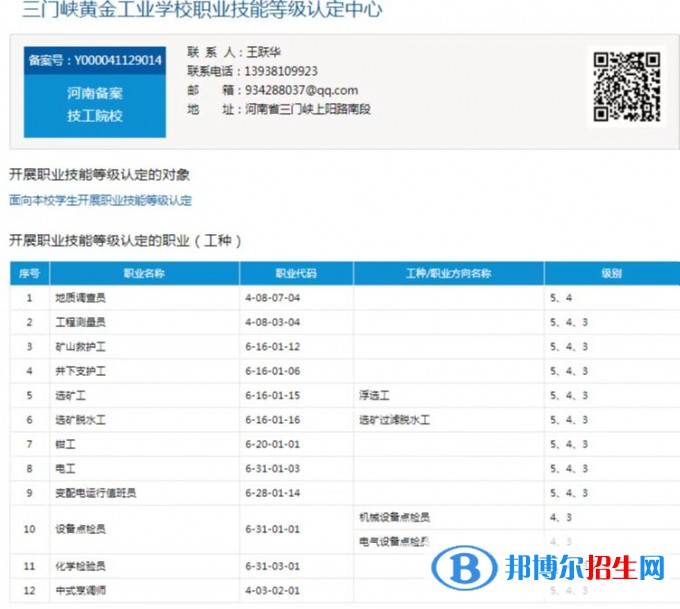Viewport: 680px width, 609px height.
Task: Click row number 10
Action: coord(29,529)
